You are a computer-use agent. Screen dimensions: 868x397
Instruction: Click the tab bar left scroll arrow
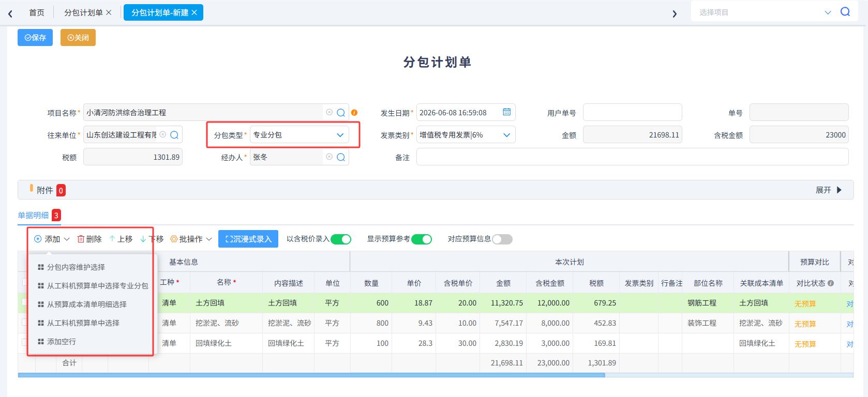[x=10, y=13]
